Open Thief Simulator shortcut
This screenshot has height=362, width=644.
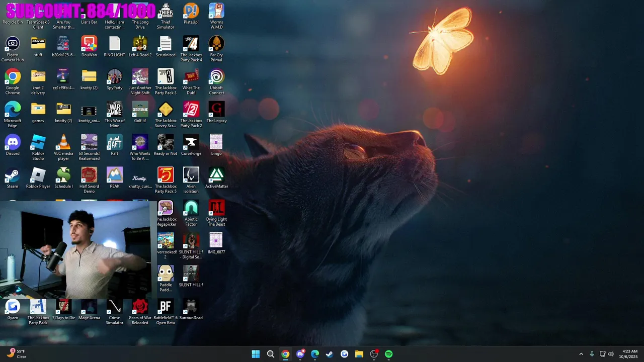tap(166, 17)
